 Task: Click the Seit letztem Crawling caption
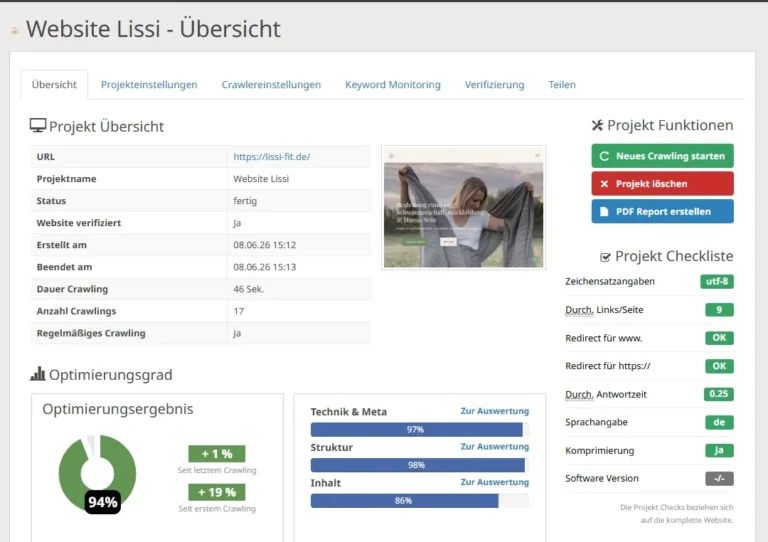click(x=216, y=470)
